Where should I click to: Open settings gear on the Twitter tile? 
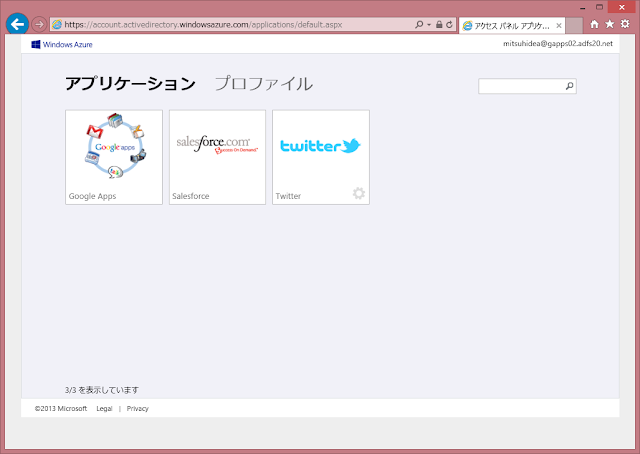pos(359,193)
